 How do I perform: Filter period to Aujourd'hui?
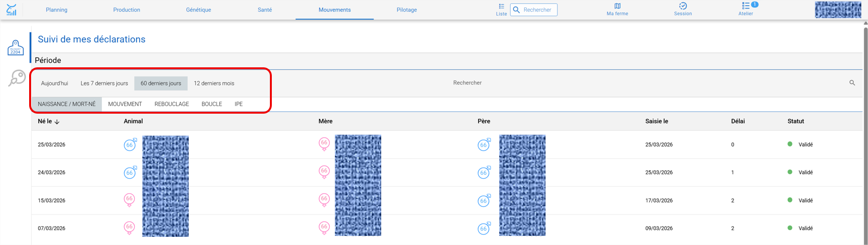tap(54, 84)
